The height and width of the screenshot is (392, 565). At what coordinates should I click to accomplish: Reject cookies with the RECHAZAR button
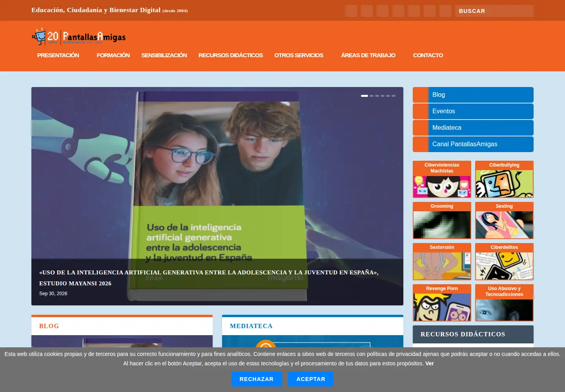pyautogui.click(x=257, y=379)
